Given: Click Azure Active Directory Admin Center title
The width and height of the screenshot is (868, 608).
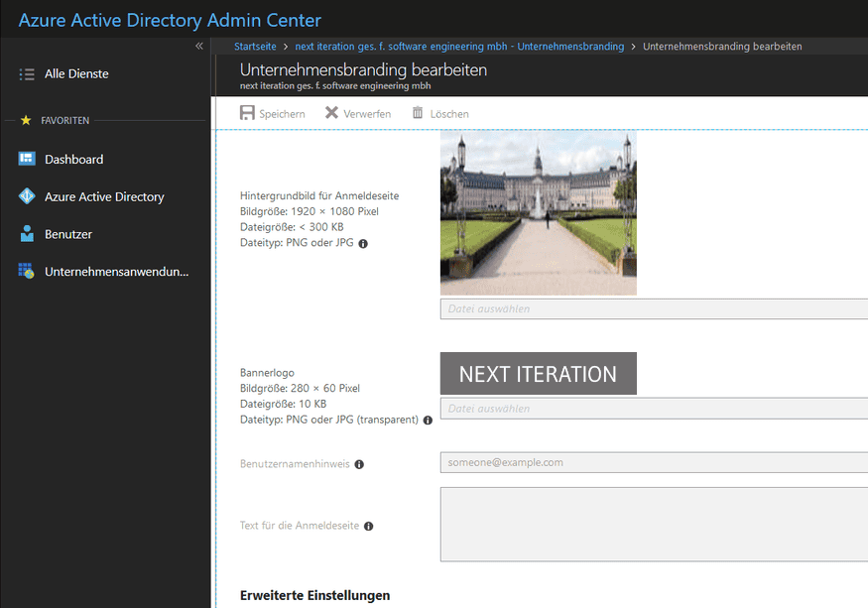Looking at the screenshot, I should tap(170, 20).
